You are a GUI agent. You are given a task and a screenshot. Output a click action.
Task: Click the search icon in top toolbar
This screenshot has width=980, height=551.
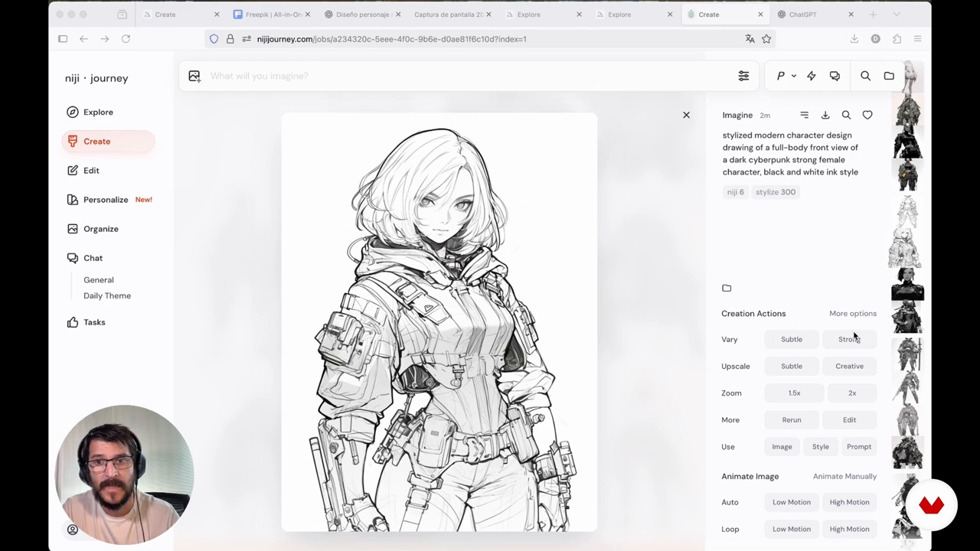pyautogui.click(x=865, y=76)
